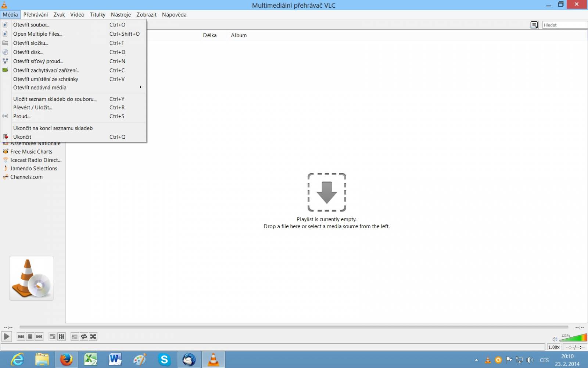588x368 pixels.
Task: Adjust the volume slider at 123%
Action: [x=573, y=337]
